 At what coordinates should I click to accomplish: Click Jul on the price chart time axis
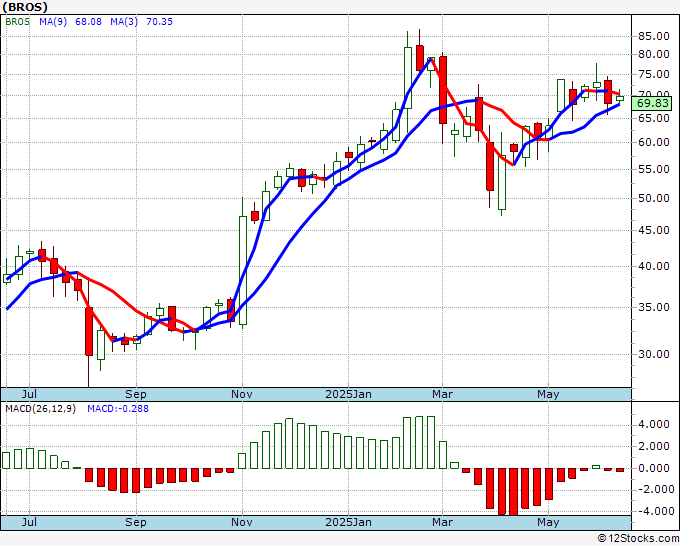tap(29, 394)
